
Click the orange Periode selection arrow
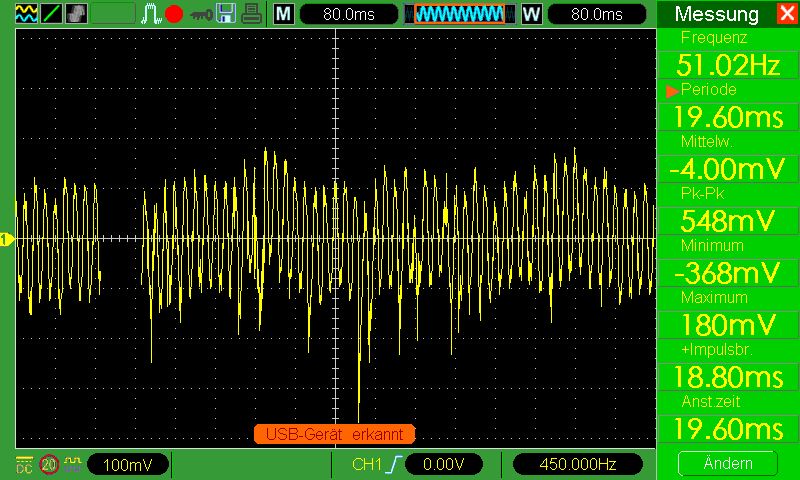pos(672,91)
